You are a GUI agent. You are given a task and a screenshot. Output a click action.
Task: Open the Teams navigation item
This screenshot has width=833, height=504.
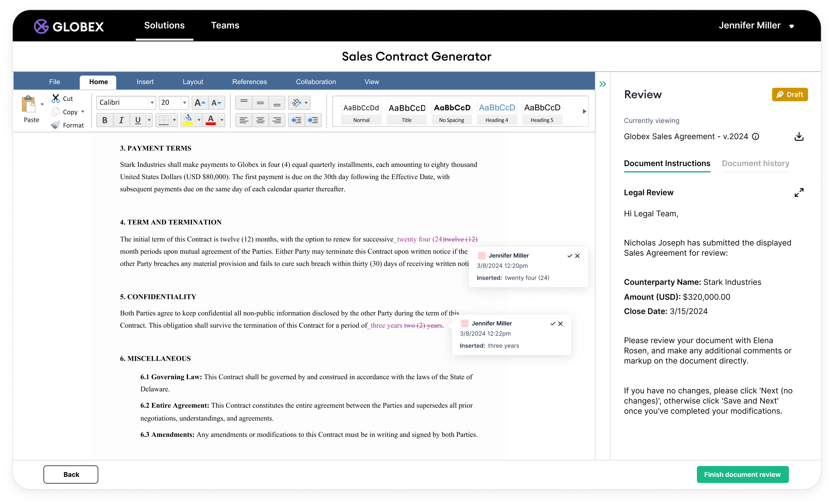click(x=225, y=25)
